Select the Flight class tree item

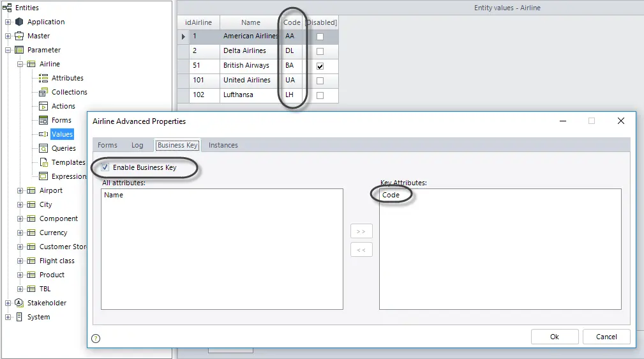point(57,261)
